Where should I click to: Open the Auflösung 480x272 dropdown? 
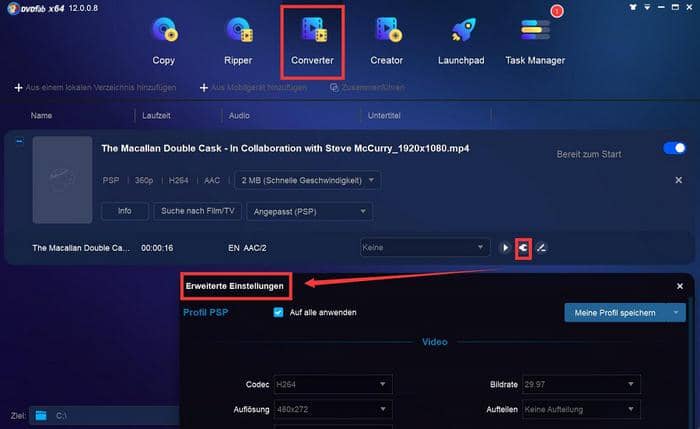pyautogui.click(x=333, y=409)
